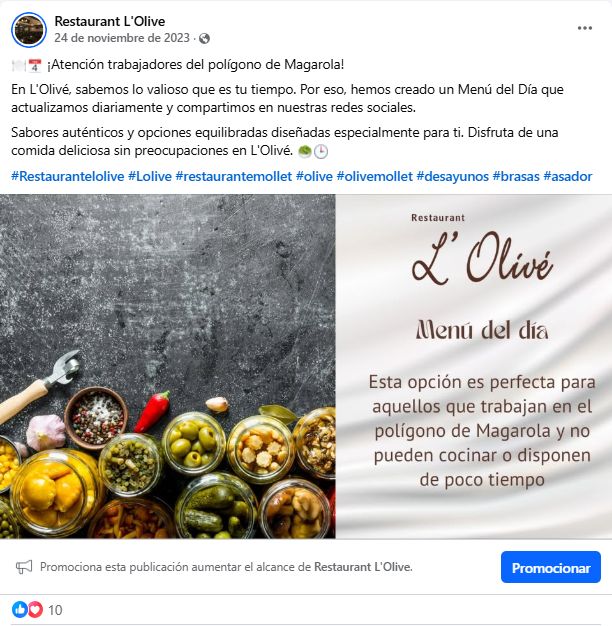This screenshot has width=612, height=626.
Task: Click the blue like reaction icon
Action: (19, 610)
